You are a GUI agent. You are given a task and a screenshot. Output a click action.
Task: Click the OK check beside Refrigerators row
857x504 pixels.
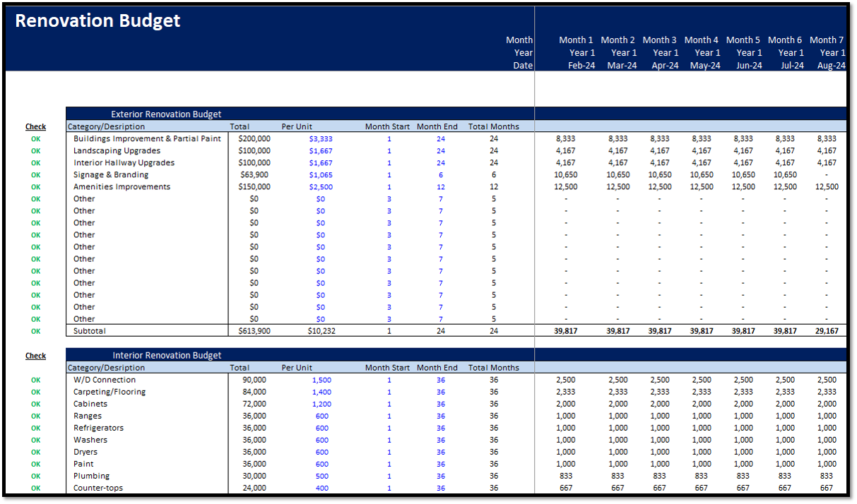coord(35,428)
